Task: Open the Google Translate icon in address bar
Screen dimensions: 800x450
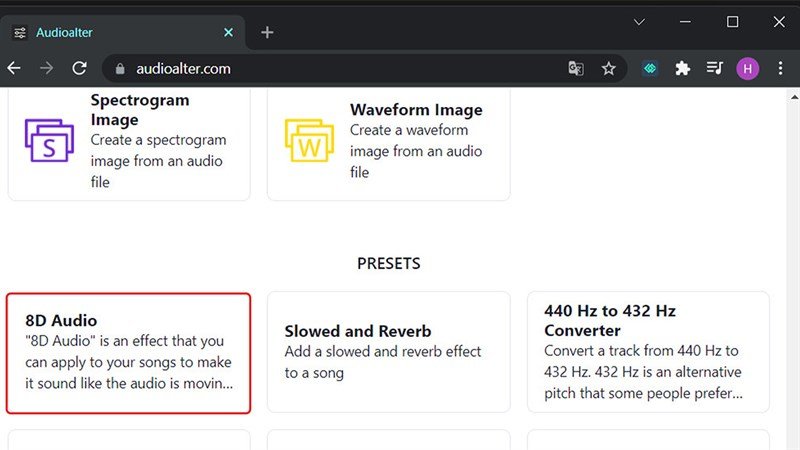Action: coord(576,69)
